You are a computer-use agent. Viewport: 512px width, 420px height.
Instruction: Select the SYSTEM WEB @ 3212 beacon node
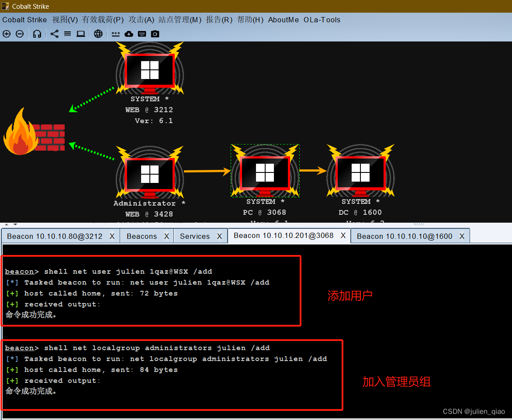(150, 68)
